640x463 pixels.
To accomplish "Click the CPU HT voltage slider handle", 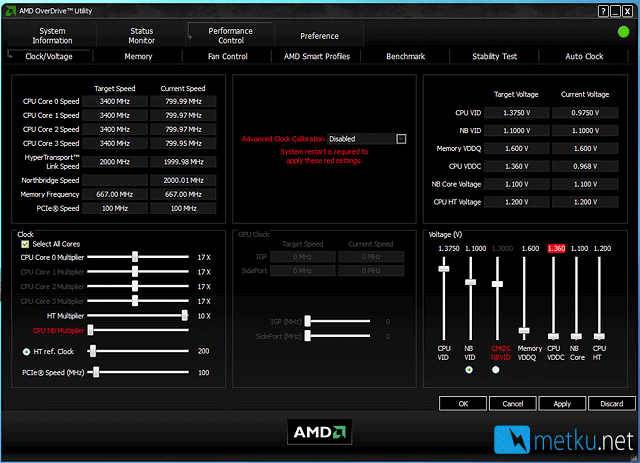I will [599, 336].
